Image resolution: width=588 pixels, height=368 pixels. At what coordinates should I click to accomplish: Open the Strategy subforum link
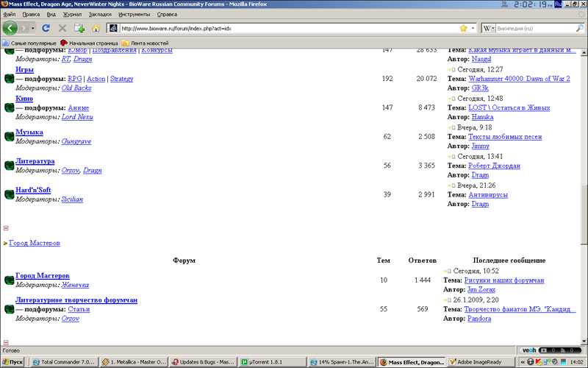pyautogui.click(x=121, y=79)
